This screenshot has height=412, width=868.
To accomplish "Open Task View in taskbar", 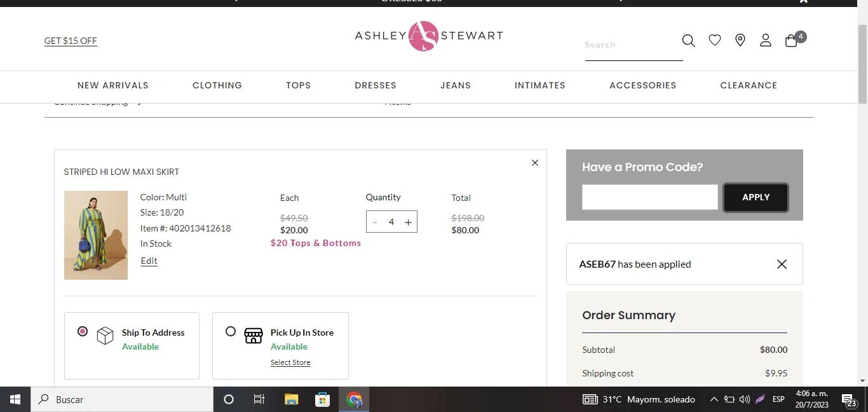I will pyautogui.click(x=259, y=399).
